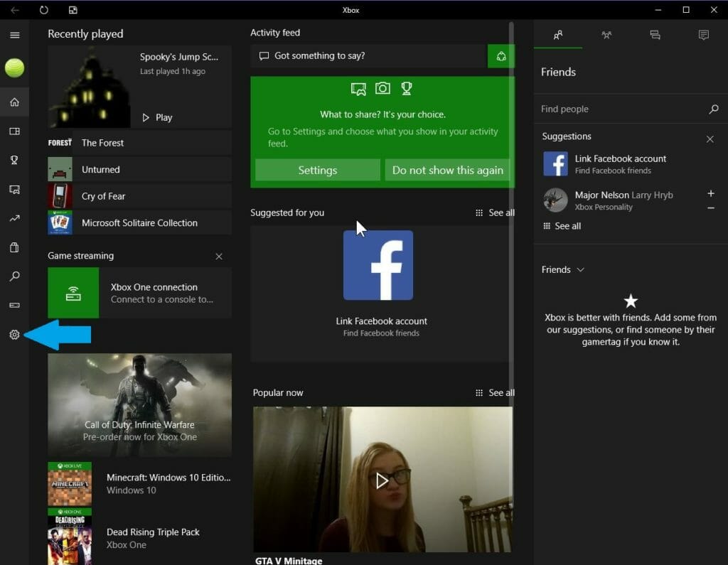Dismiss the Game streaming section

click(219, 257)
